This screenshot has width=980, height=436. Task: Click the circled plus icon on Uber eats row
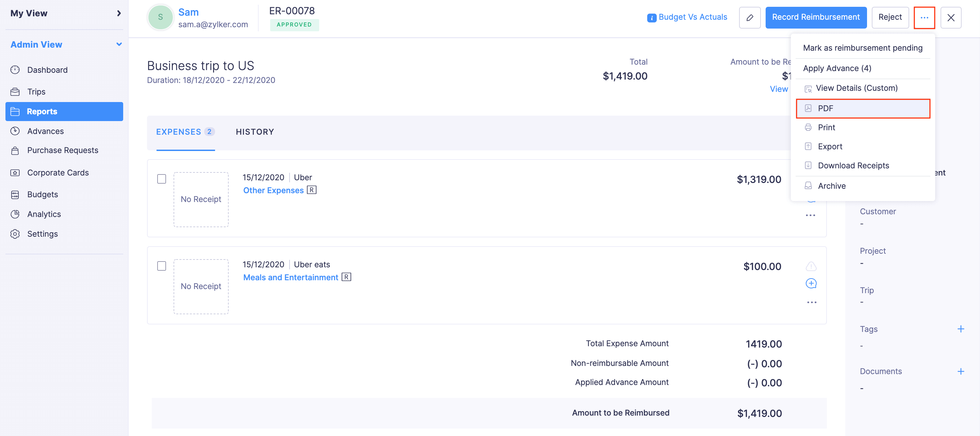click(x=811, y=283)
